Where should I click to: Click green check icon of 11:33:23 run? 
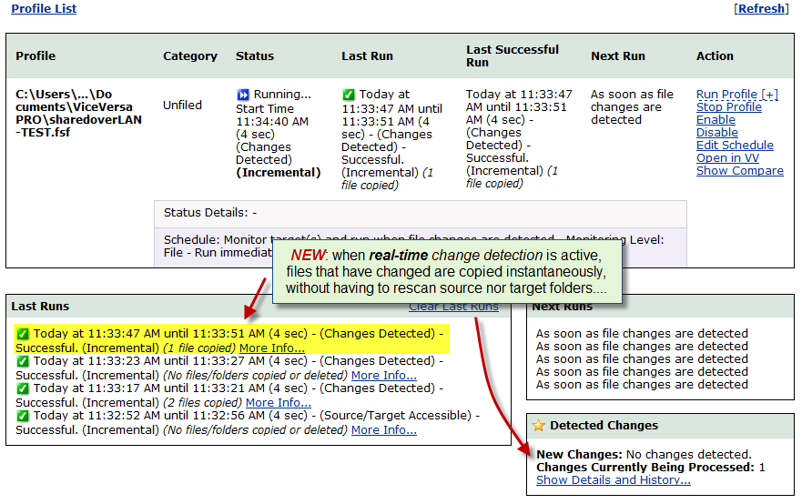[22, 361]
